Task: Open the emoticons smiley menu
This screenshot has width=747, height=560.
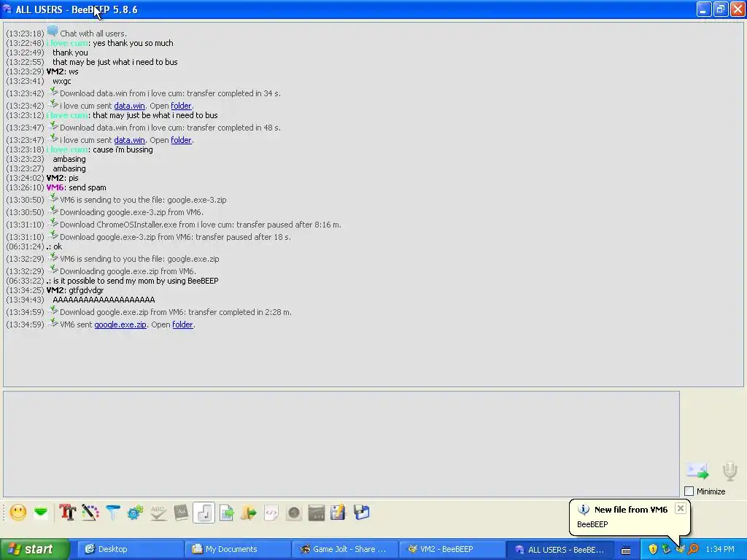Action: click(x=18, y=513)
